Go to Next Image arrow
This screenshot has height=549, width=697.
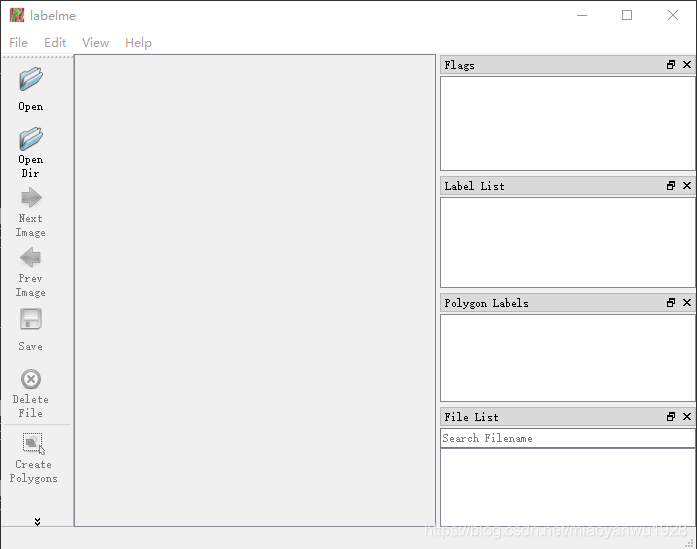pos(31,197)
